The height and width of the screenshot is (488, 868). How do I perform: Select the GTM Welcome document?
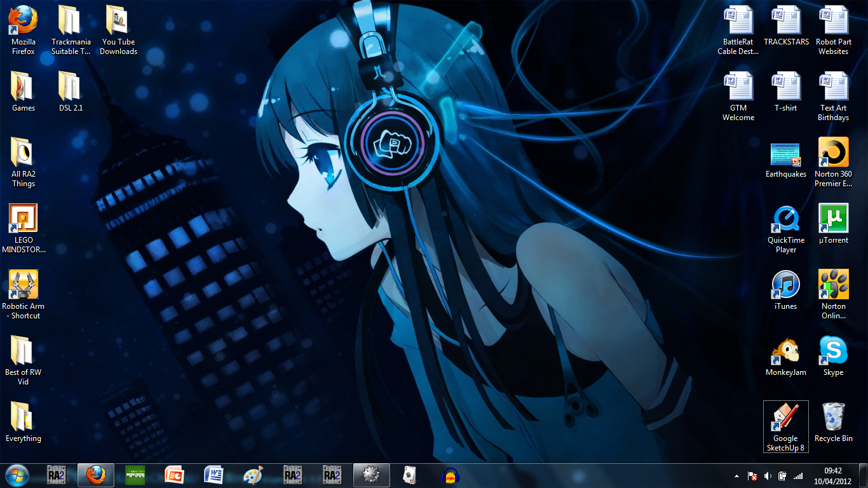(738, 97)
